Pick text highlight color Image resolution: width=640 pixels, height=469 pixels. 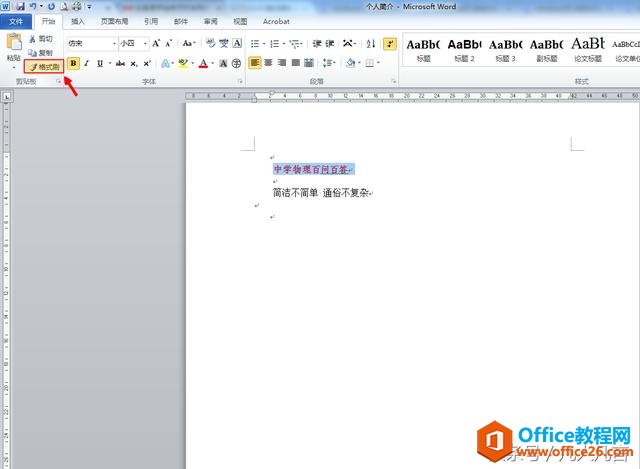point(183,63)
